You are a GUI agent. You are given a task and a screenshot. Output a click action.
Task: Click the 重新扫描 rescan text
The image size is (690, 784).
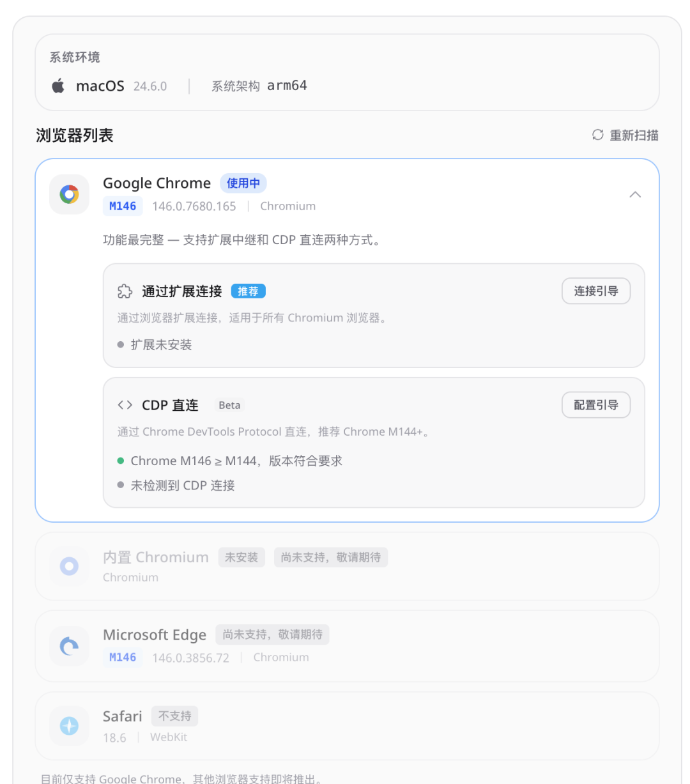coord(634,135)
